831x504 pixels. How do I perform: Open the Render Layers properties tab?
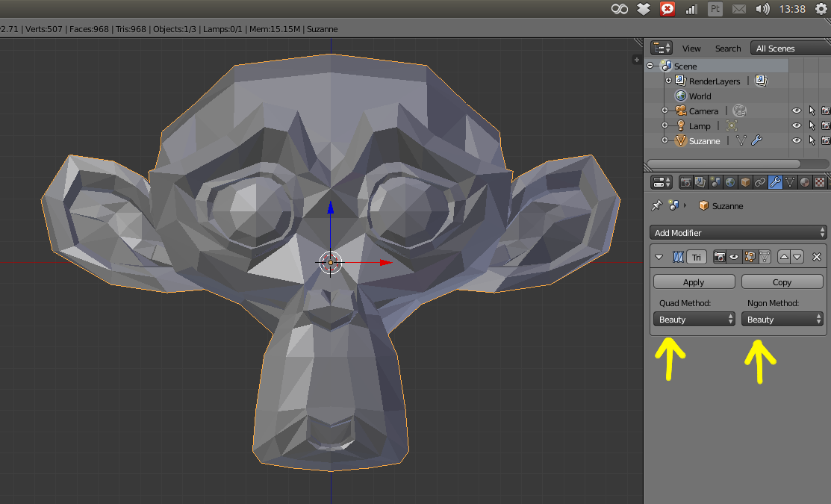(700, 182)
